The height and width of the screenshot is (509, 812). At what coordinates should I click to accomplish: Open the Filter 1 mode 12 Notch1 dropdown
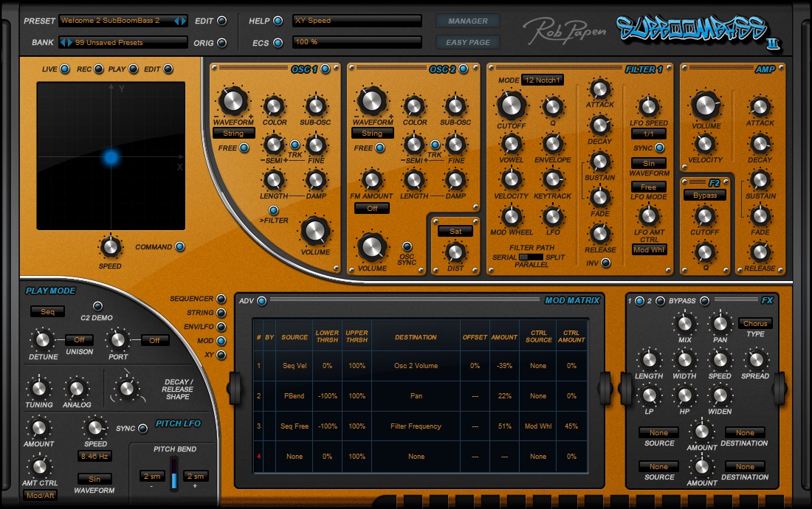[x=543, y=80]
